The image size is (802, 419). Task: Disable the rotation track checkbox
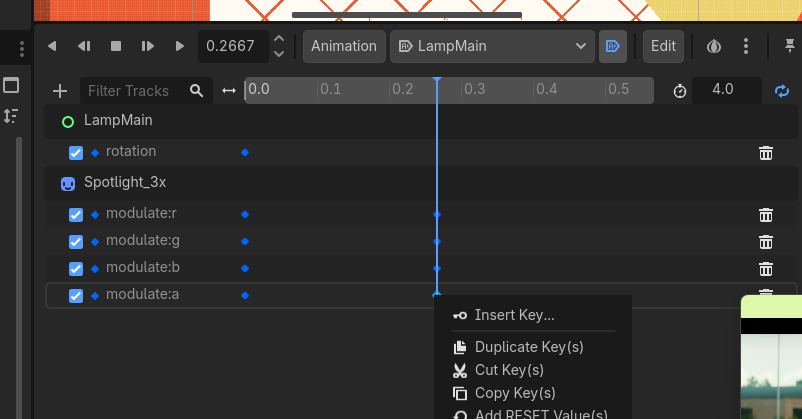[x=76, y=153]
